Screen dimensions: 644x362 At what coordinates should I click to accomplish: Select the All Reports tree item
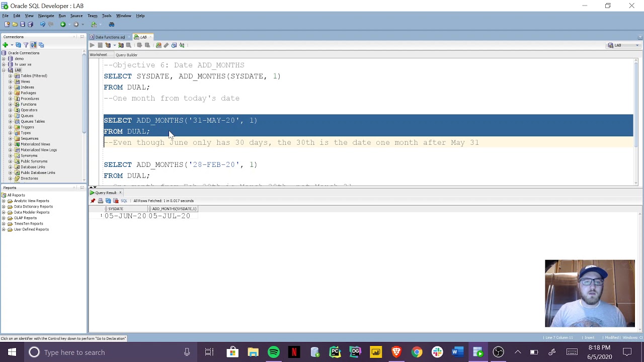tap(16, 195)
